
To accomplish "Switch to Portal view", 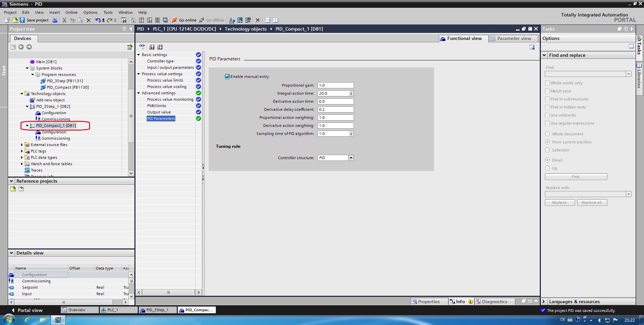I will pos(27,310).
